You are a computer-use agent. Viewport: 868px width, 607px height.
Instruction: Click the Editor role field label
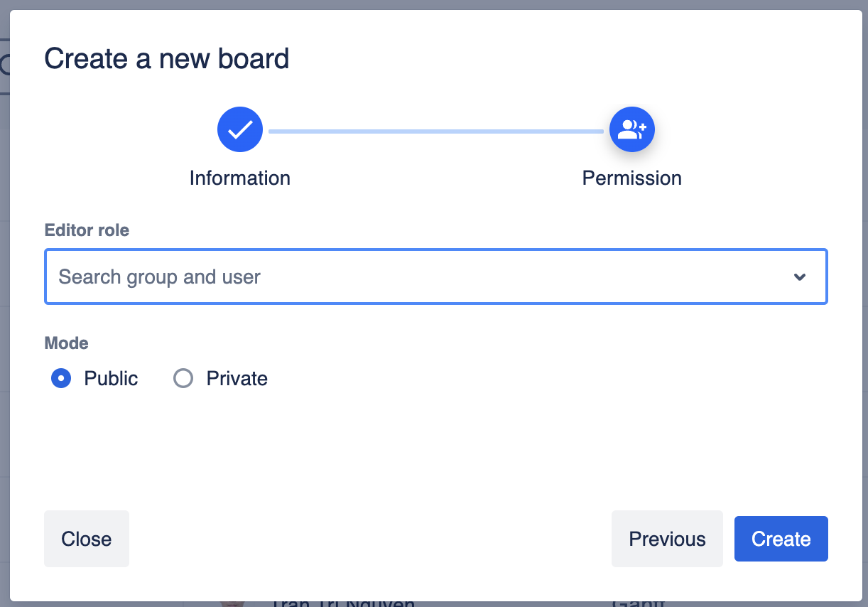[87, 230]
